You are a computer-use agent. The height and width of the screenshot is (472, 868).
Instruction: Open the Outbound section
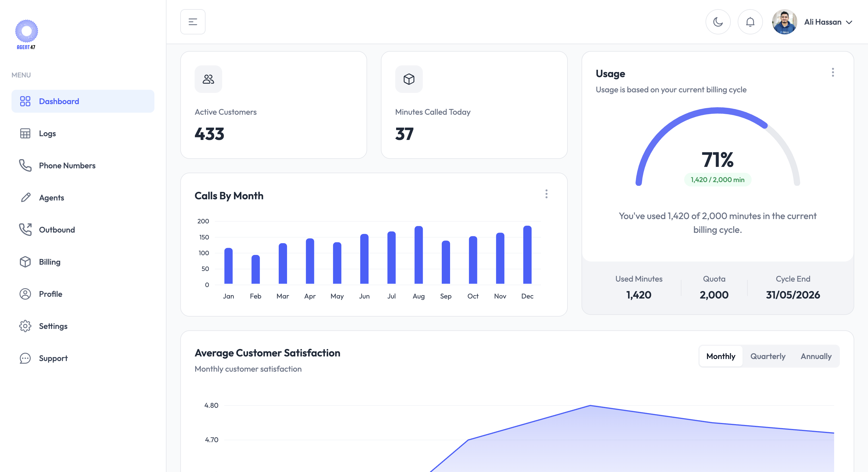pyautogui.click(x=83, y=230)
